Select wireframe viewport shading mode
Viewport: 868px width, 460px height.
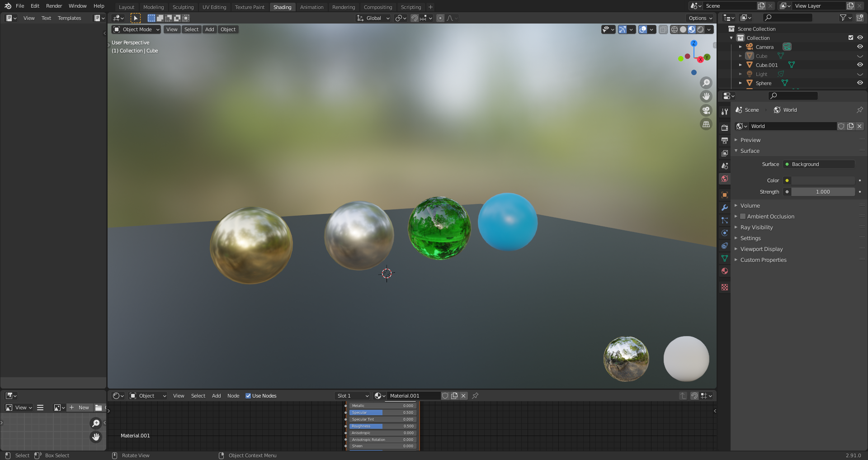coord(675,29)
